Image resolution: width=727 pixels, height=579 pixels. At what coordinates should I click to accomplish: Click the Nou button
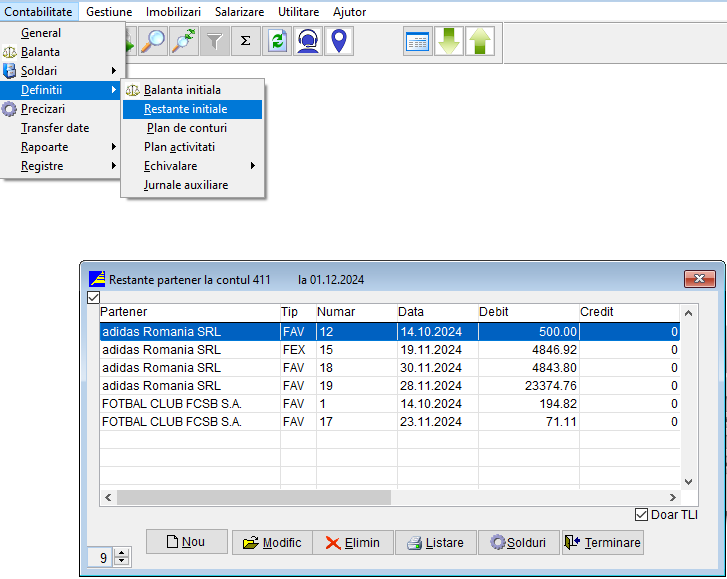[x=186, y=541]
